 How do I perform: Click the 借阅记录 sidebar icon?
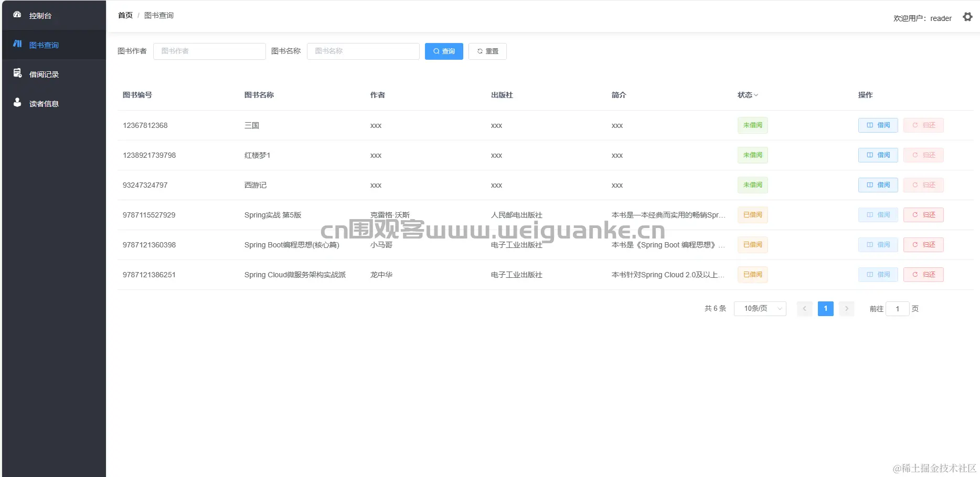(x=17, y=73)
